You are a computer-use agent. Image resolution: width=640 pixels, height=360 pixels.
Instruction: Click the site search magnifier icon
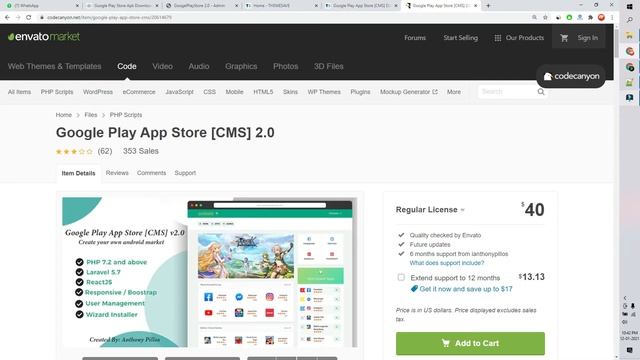click(x=541, y=92)
